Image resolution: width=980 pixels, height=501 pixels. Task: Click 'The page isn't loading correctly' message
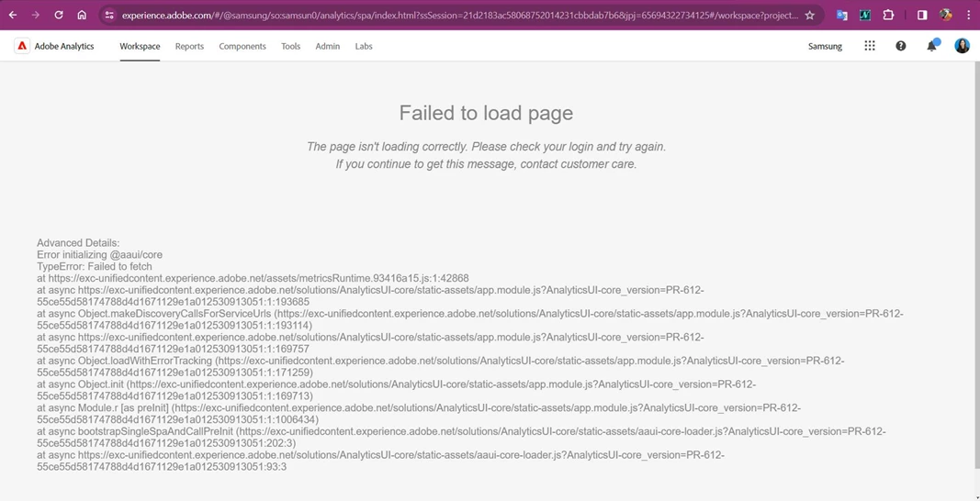pyautogui.click(x=486, y=147)
